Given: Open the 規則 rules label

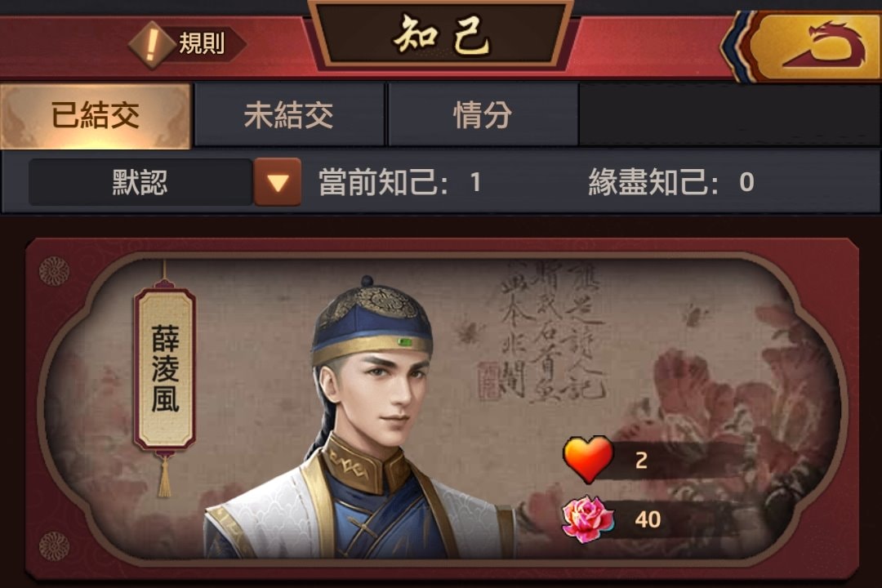Looking at the screenshot, I should tap(202, 44).
